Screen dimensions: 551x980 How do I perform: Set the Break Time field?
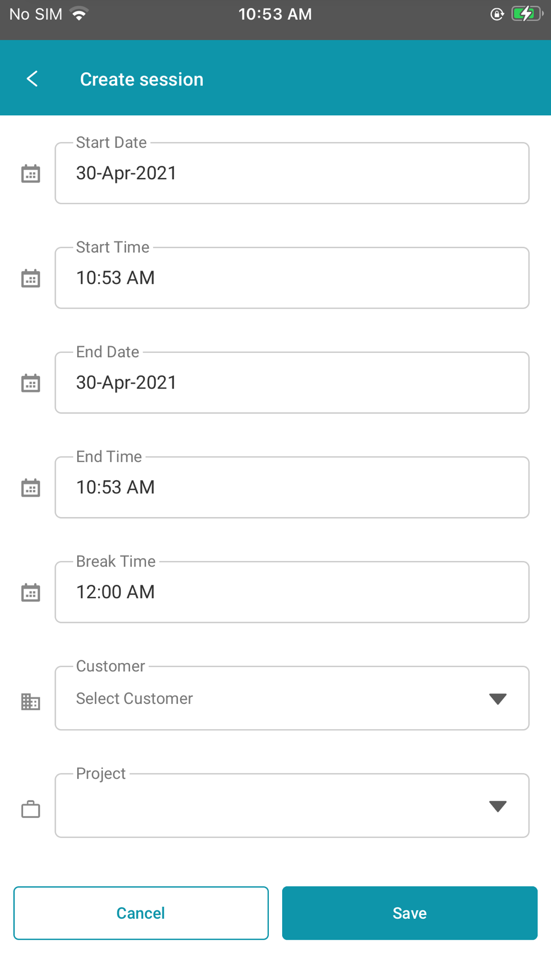[x=292, y=593]
